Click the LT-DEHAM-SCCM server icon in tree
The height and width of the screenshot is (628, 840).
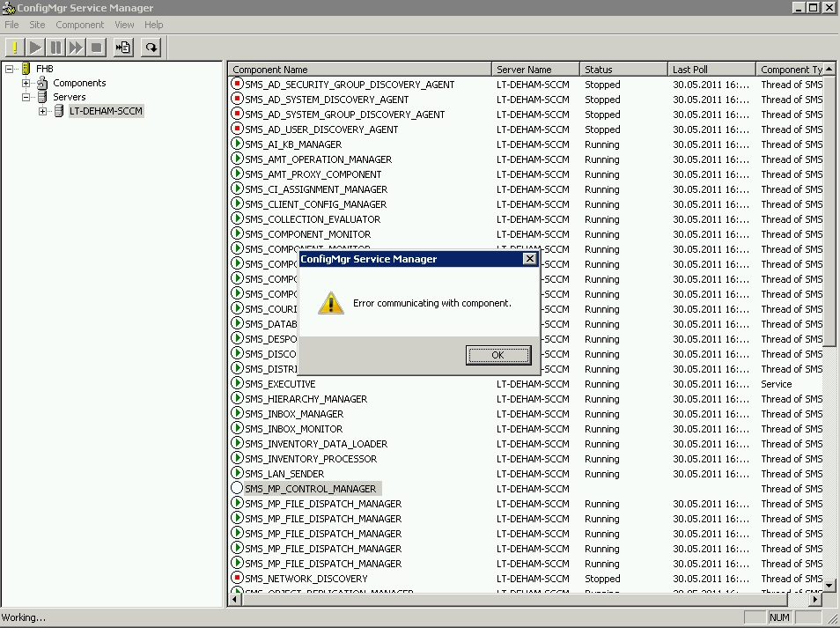click(x=59, y=111)
